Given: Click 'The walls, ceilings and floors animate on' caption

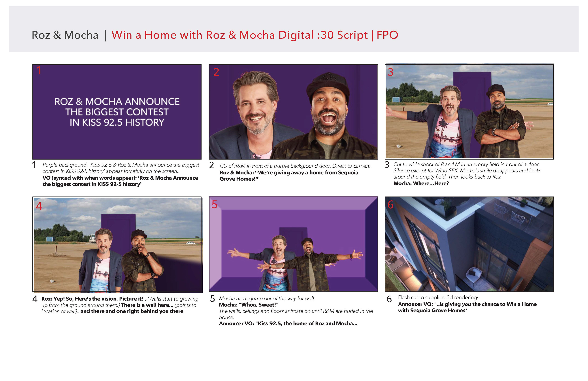Looking at the screenshot, I should (296, 314).
